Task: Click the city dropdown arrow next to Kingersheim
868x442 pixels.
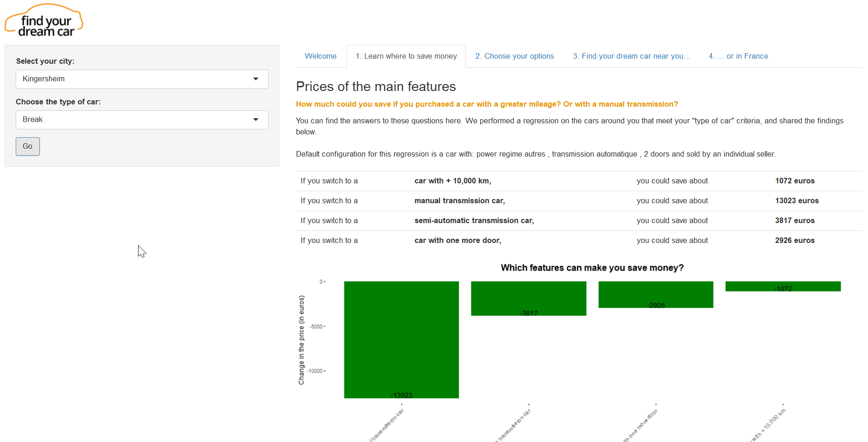Action: pyautogui.click(x=256, y=79)
